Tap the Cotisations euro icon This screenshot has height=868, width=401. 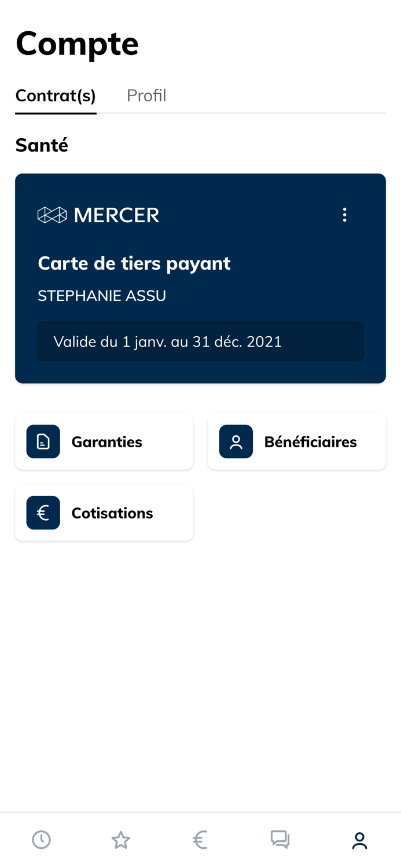[43, 513]
